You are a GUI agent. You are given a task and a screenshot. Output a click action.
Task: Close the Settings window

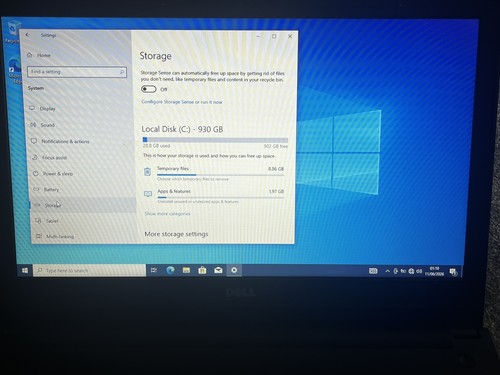[290, 36]
